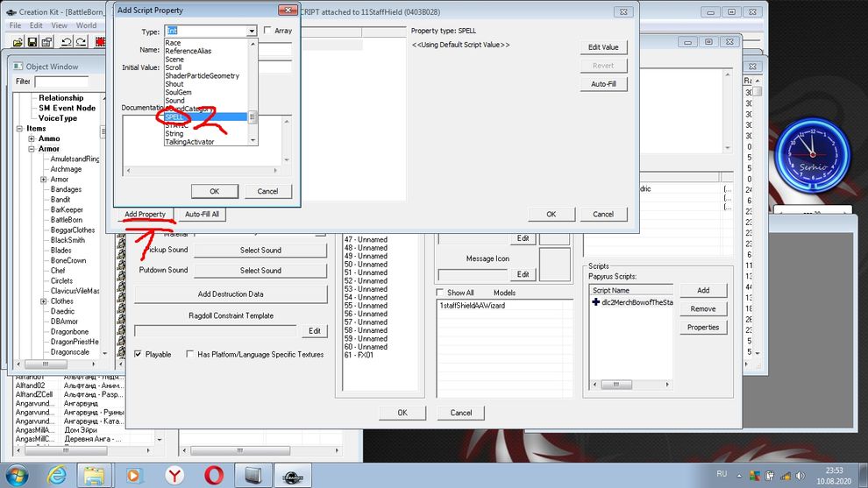Click the Add Property button
868x488 pixels.
pos(145,215)
